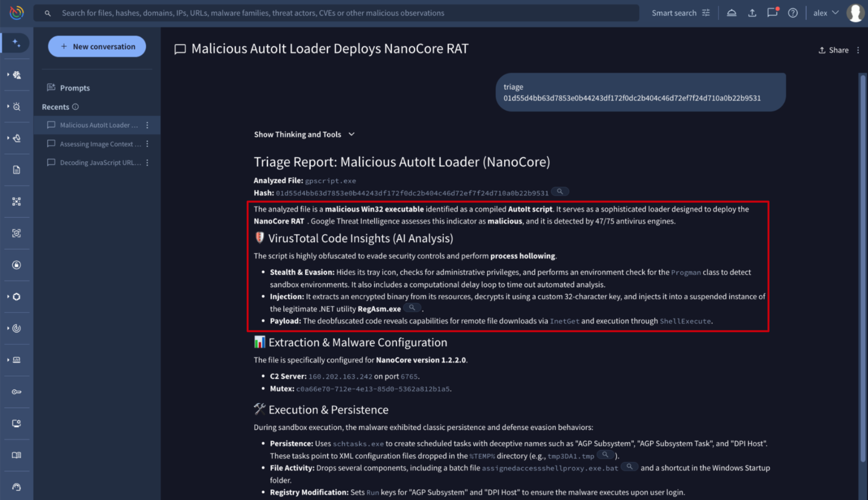Click magnifier icon next to tmp3DA1.tmp
This screenshot has width=868, height=500.
point(605,455)
